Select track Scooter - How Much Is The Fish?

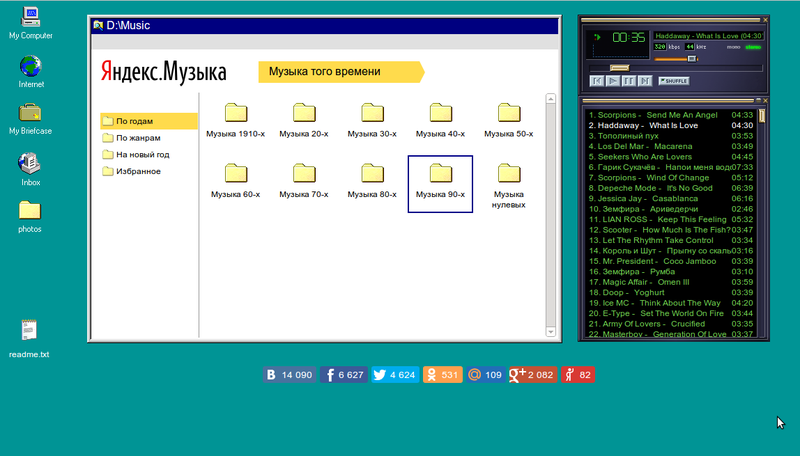(x=670, y=230)
